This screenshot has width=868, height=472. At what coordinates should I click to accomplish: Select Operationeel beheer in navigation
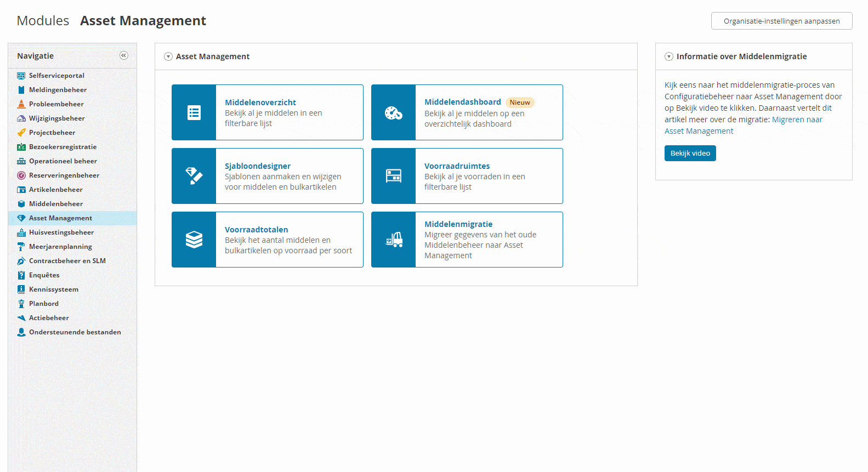(63, 161)
